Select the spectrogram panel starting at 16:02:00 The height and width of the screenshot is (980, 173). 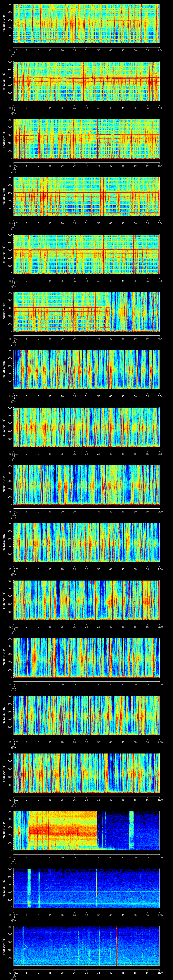[87, 81]
